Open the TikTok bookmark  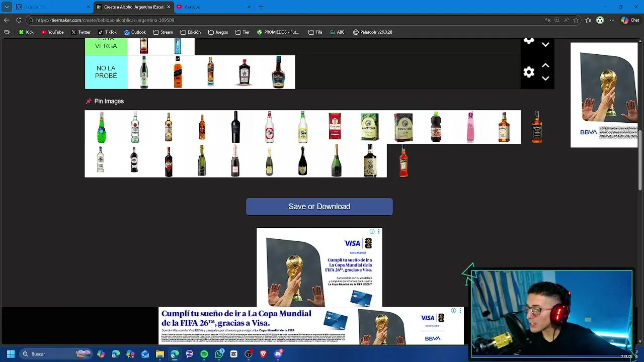[x=107, y=32]
